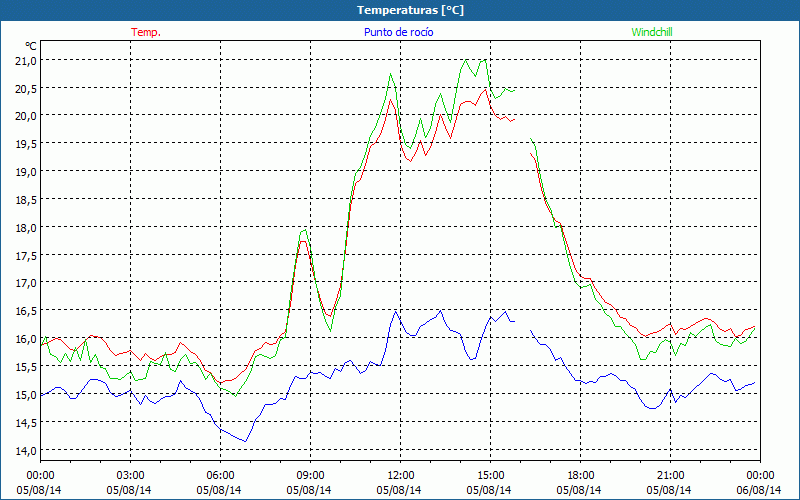Click the 14,5 y-axis value
This screenshot has width=800, height=500.
point(26,422)
